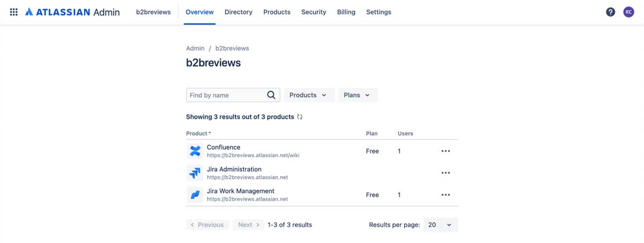This screenshot has width=644, height=243.
Task: Click the "1-3 of 3 results" text
Action: [x=290, y=225]
